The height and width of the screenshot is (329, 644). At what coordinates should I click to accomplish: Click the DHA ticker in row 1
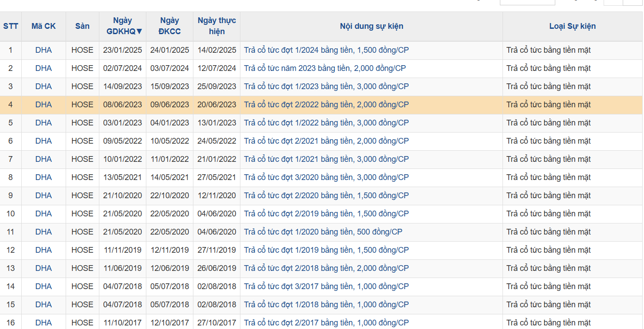pos(43,51)
